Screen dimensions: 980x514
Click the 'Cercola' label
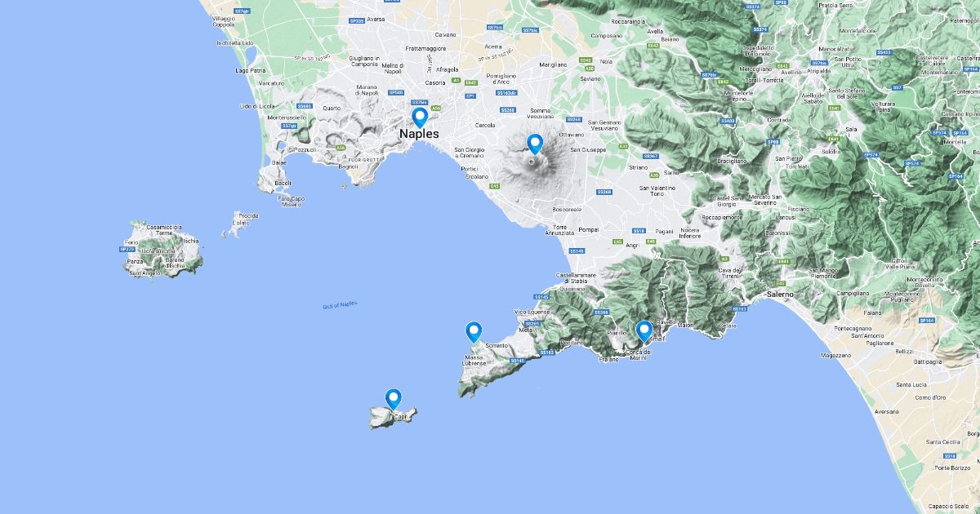tap(485, 125)
